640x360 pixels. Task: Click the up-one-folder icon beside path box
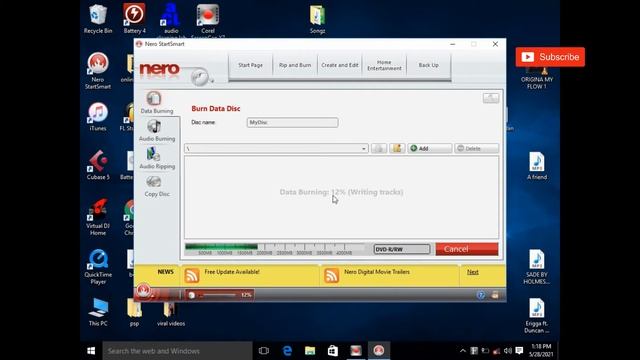[379, 148]
